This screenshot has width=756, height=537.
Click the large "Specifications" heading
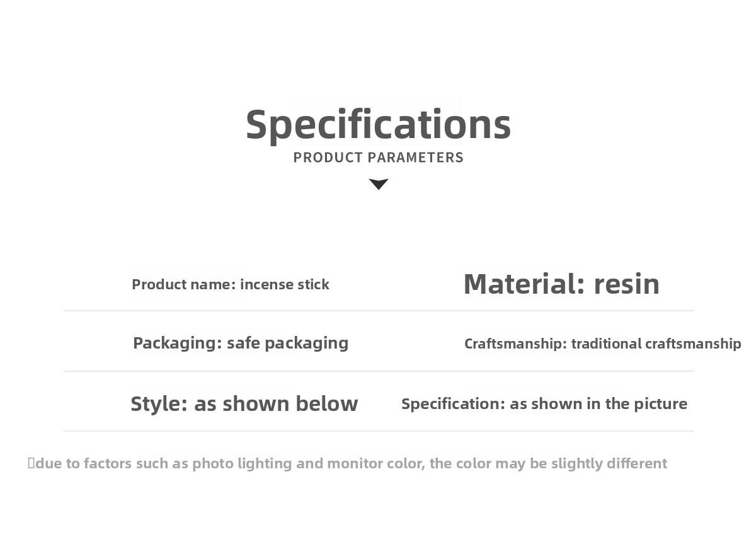[x=378, y=124]
